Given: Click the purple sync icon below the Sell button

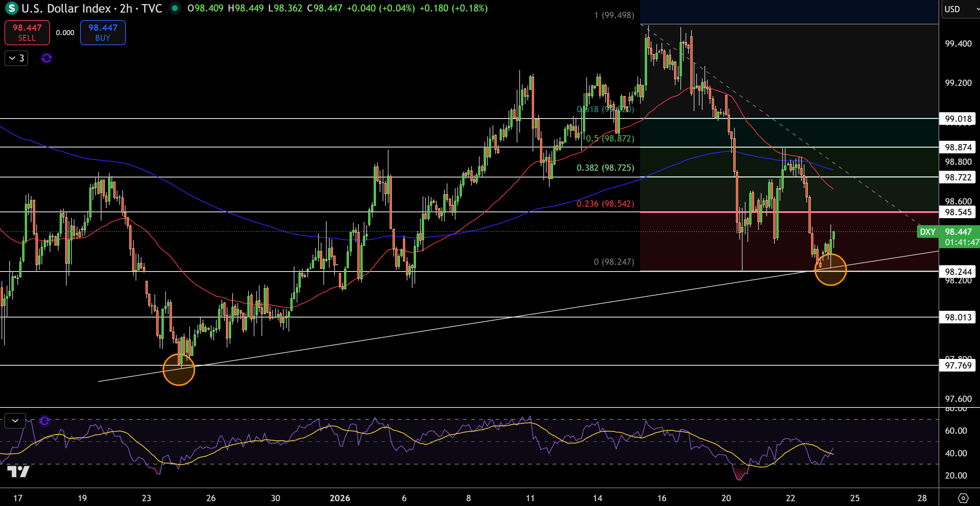Looking at the screenshot, I should [x=46, y=58].
